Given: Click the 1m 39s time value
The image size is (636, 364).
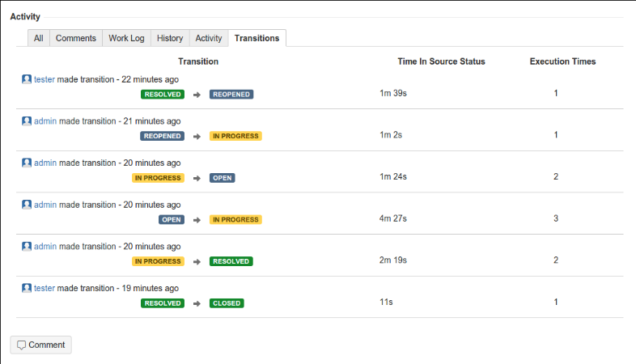Looking at the screenshot, I should (x=393, y=93).
